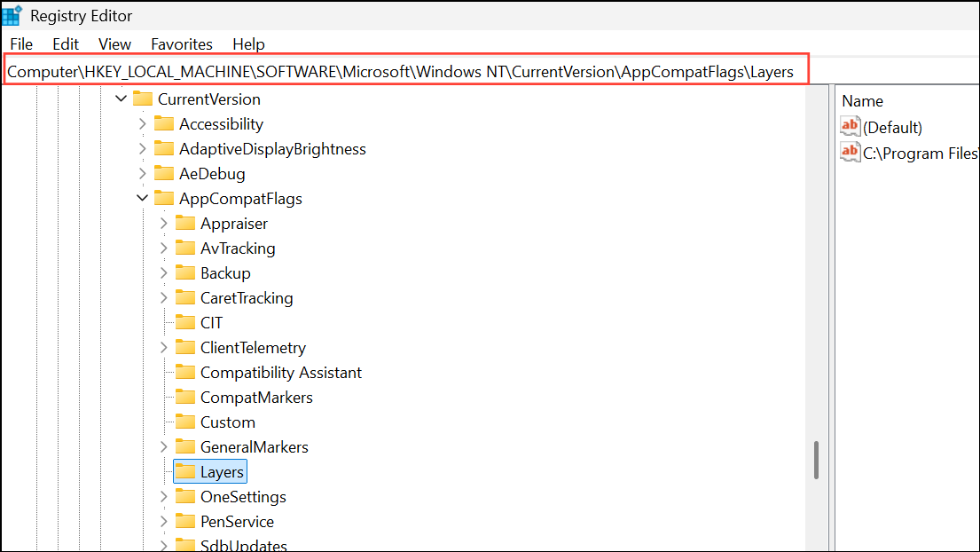Open the File menu

tap(20, 43)
